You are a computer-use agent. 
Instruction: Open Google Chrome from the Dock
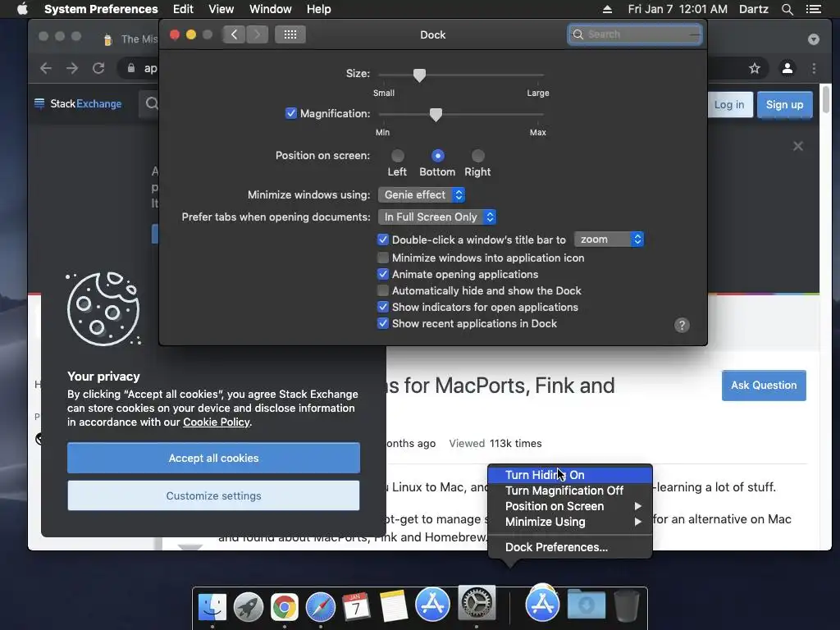pyautogui.click(x=284, y=607)
